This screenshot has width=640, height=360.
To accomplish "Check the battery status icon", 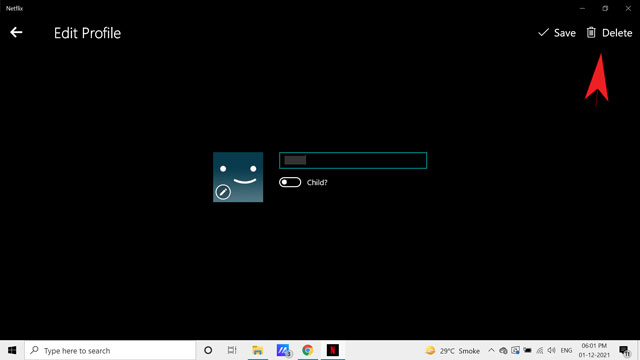I will (528, 350).
